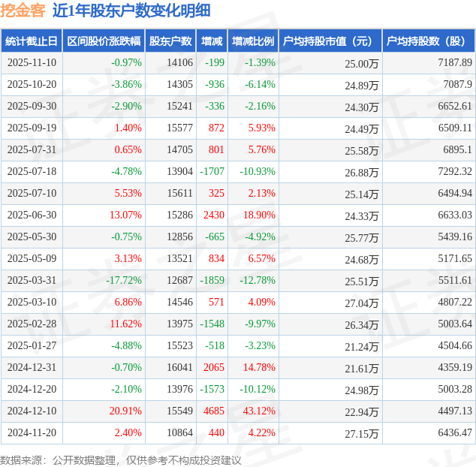Click the date cell 2024-12-10
This screenshot has height=467, width=476.
coord(32,411)
